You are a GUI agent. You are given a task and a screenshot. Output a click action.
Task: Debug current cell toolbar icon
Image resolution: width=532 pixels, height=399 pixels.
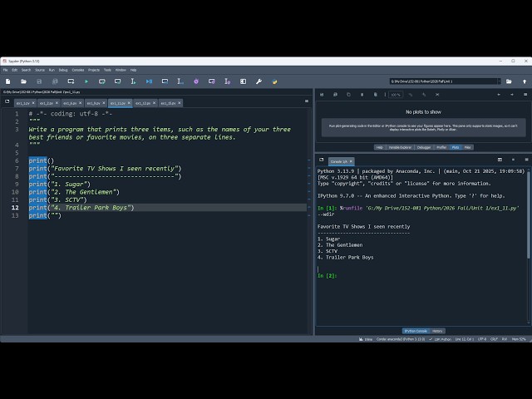165,81
